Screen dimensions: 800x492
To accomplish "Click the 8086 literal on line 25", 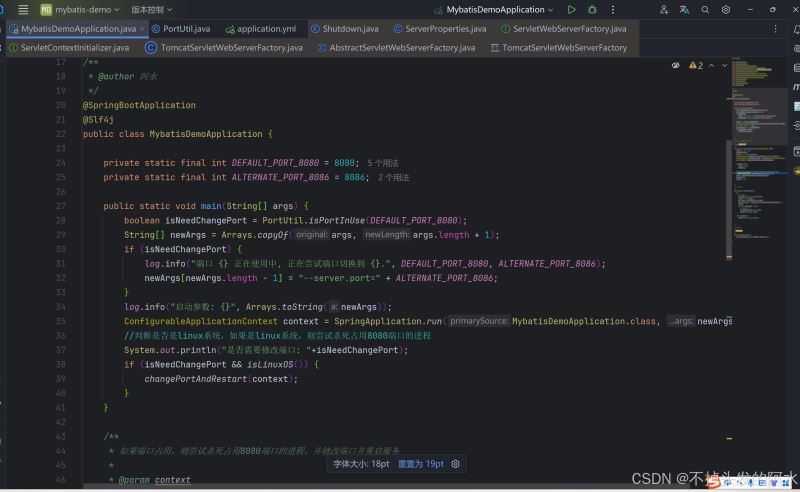I will 355,177.
